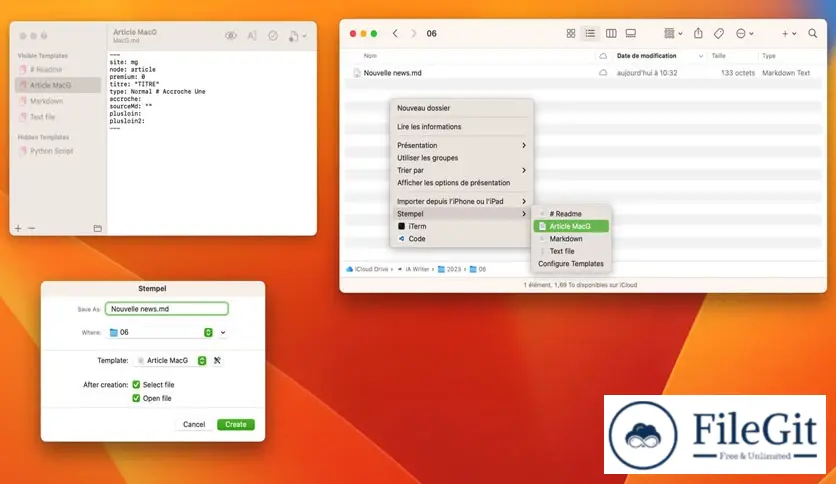
Task: Open the Template dropdown showing Article MacG
Action: pos(202,360)
